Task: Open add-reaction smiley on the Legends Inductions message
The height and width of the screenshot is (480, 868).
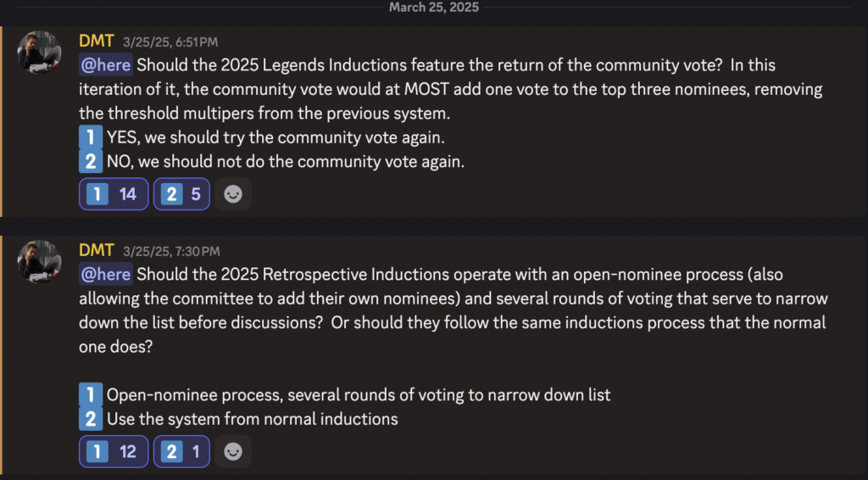Action: pyautogui.click(x=232, y=194)
